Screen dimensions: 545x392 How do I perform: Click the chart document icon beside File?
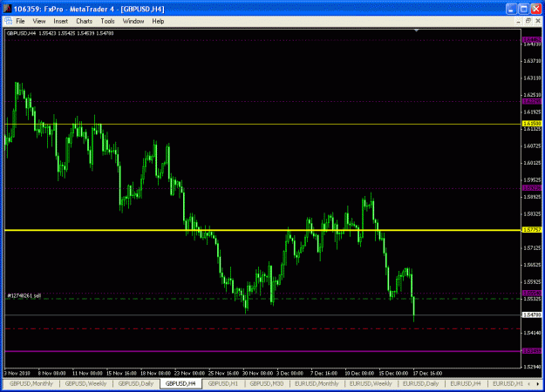[x=9, y=21]
